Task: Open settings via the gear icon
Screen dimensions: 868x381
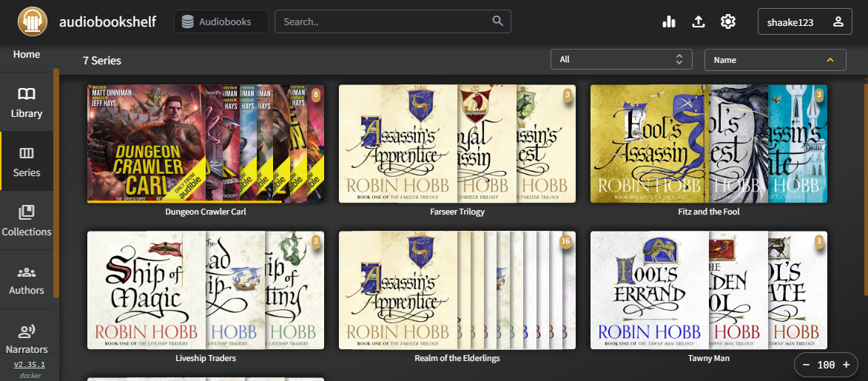Action: click(x=728, y=21)
